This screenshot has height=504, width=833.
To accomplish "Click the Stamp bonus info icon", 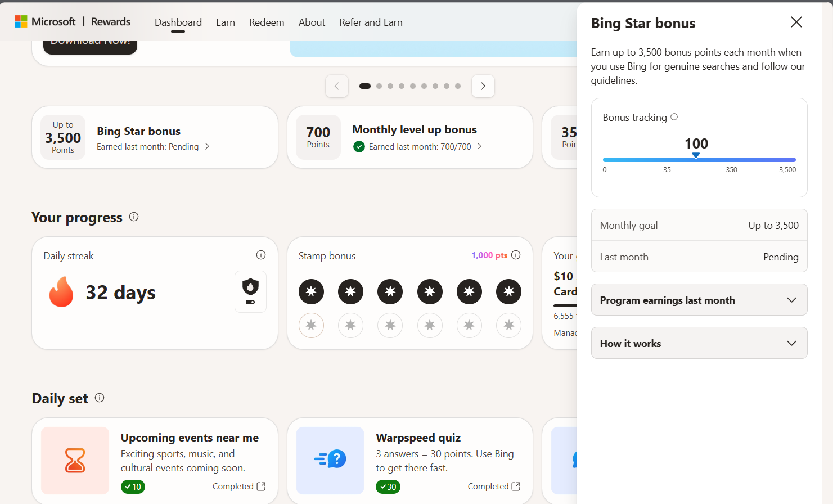I will click(x=516, y=255).
